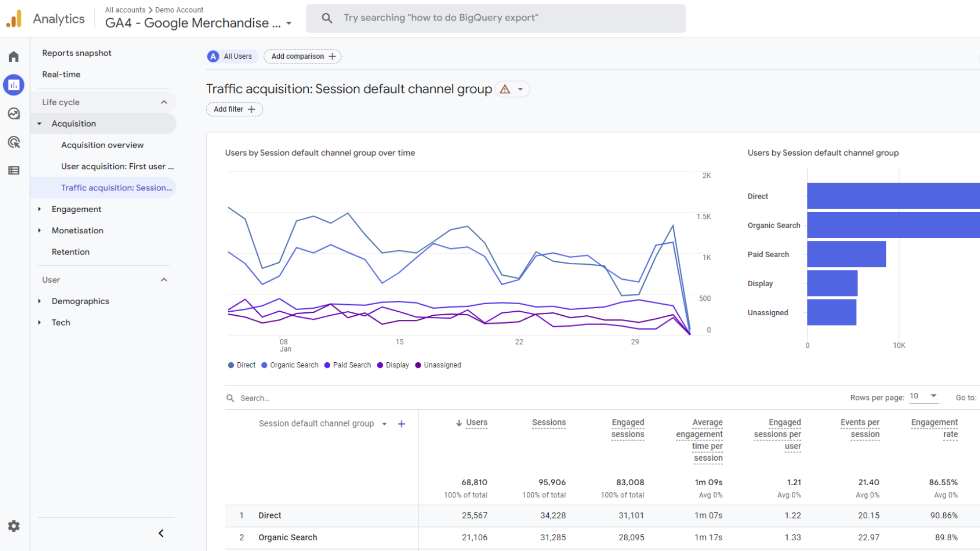980x551 pixels.
Task: Toggle the All Users segment selector
Action: point(232,56)
